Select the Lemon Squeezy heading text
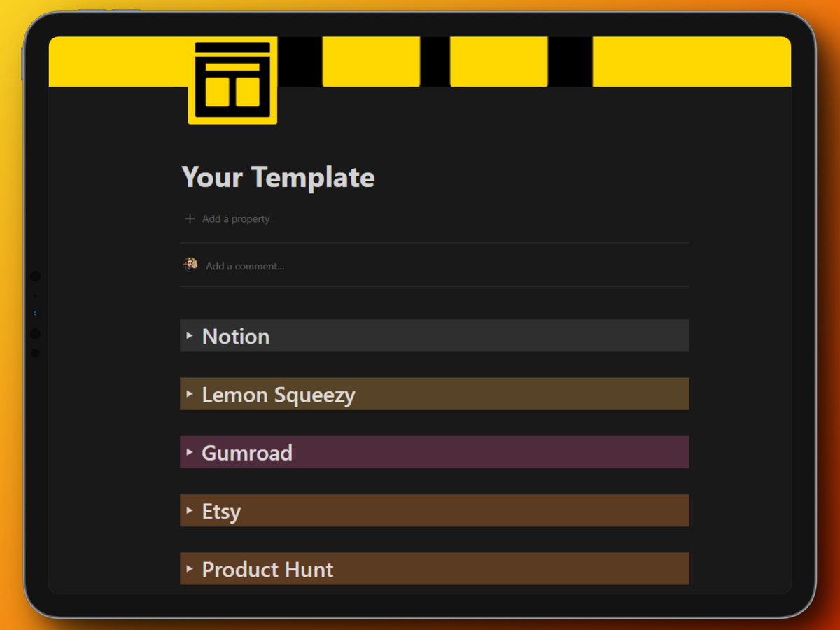 [279, 395]
